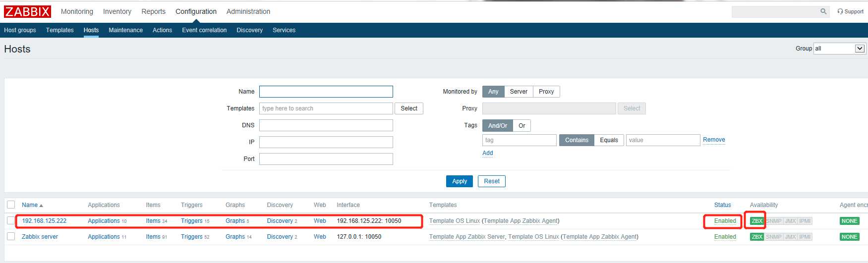Focus the IP filter field
The width and height of the screenshot is (868, 263).
point(326,142)
